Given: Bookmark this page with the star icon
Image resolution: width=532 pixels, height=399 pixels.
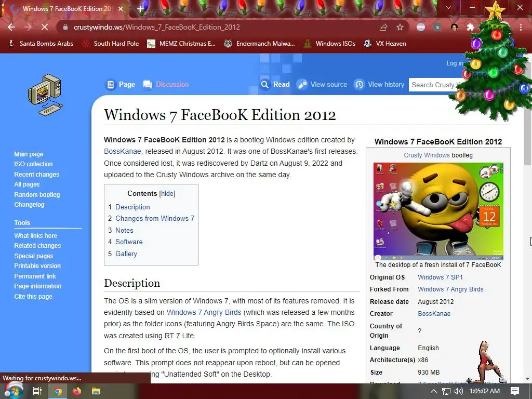Looking at the screenshot, I should point(400,27).
